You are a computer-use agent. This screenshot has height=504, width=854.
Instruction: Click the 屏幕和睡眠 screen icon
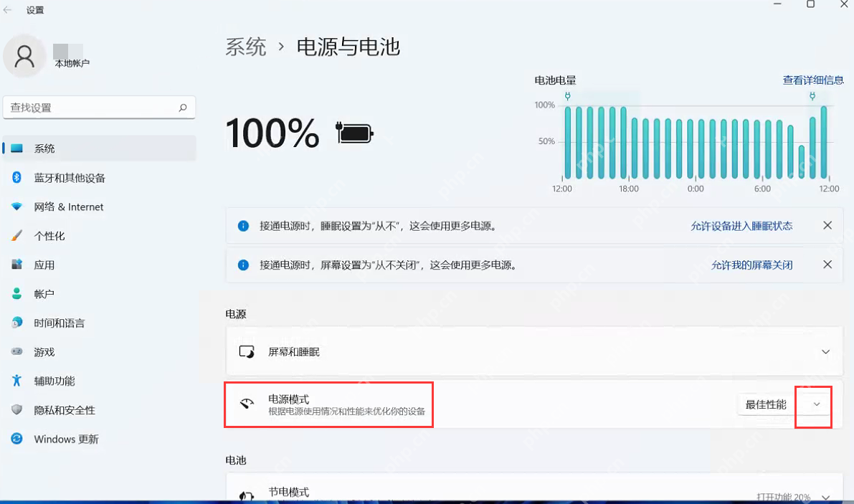tap(247, 351)
